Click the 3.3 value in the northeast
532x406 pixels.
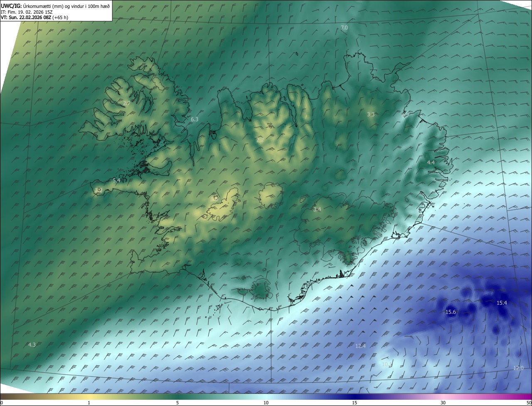click(371, 114)
